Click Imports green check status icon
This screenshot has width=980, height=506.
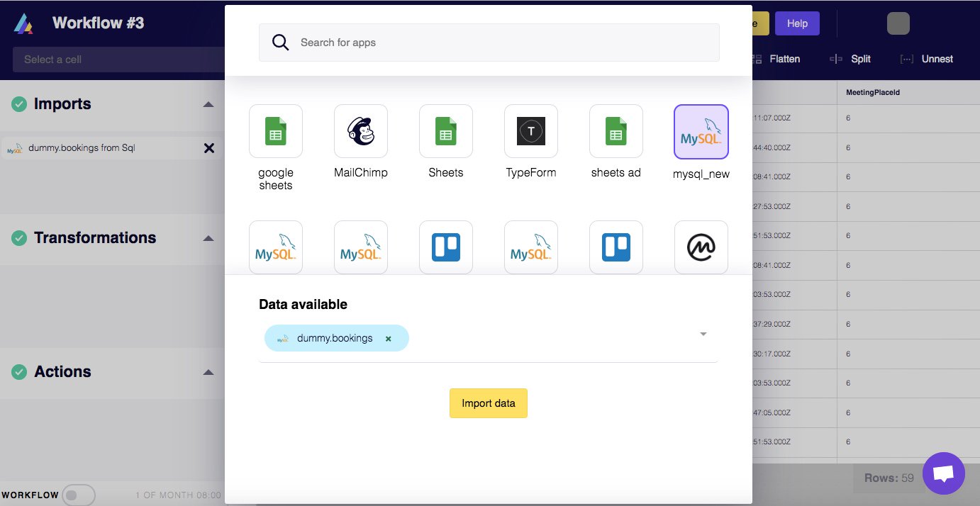click(x=19, y=104)
